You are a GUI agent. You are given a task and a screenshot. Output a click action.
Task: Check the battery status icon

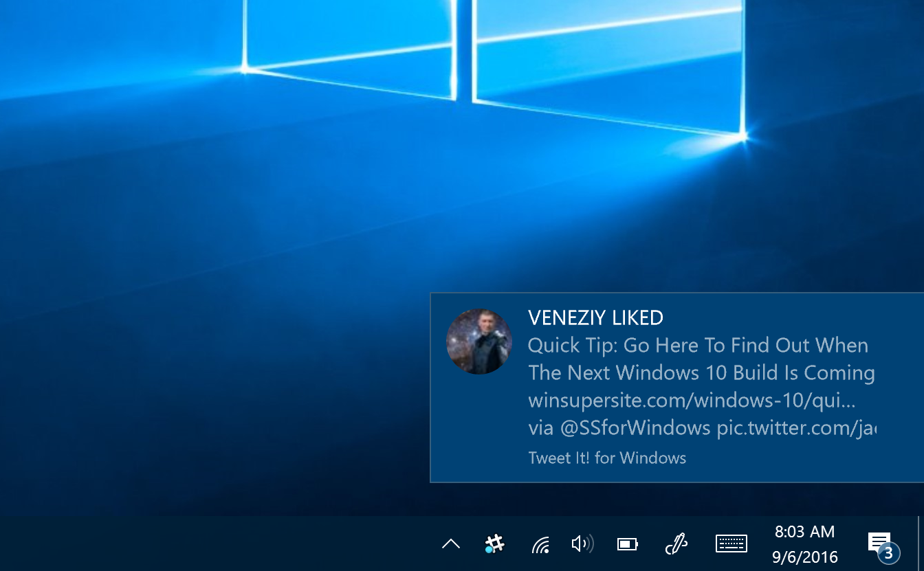pyautogui.click(x=627, y=545)
